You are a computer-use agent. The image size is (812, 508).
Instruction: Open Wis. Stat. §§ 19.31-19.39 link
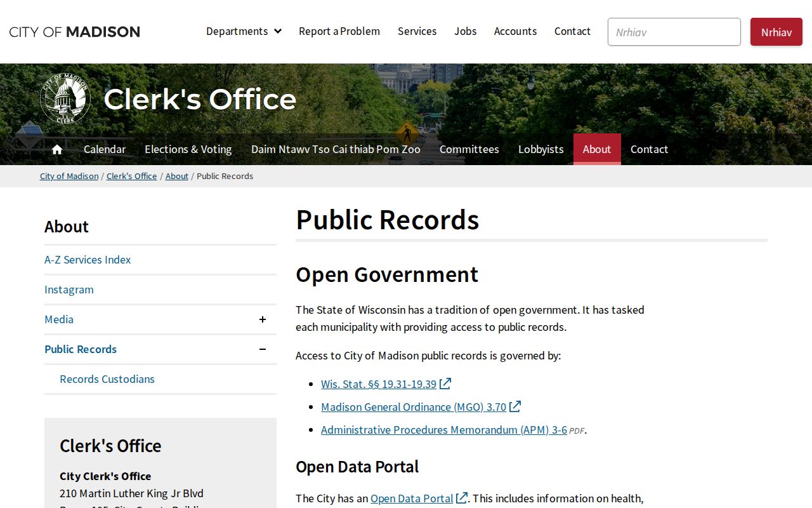pos(379,384)
